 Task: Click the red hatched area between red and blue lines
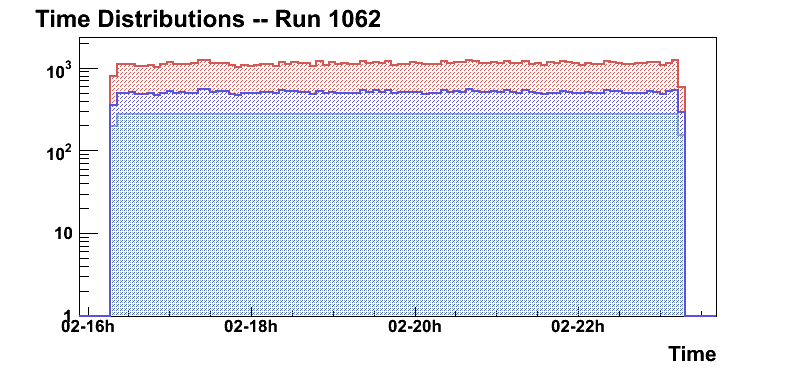click(396, 77)
